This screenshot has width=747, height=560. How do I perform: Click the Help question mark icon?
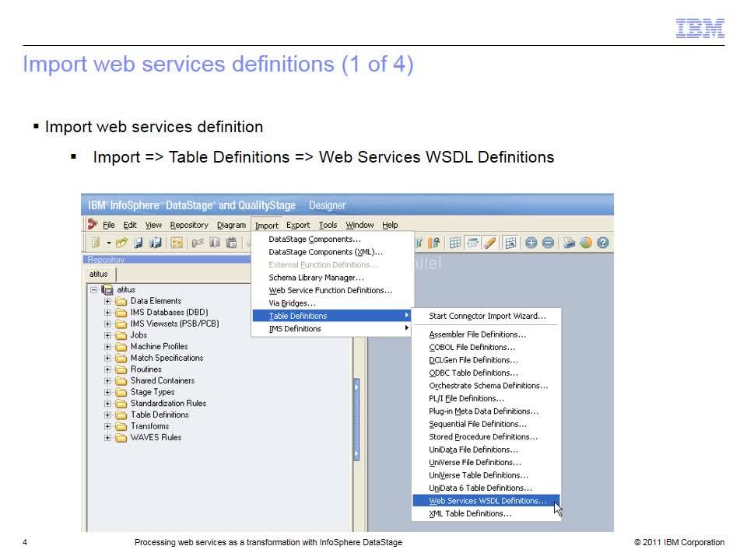(x=602, y=243)
